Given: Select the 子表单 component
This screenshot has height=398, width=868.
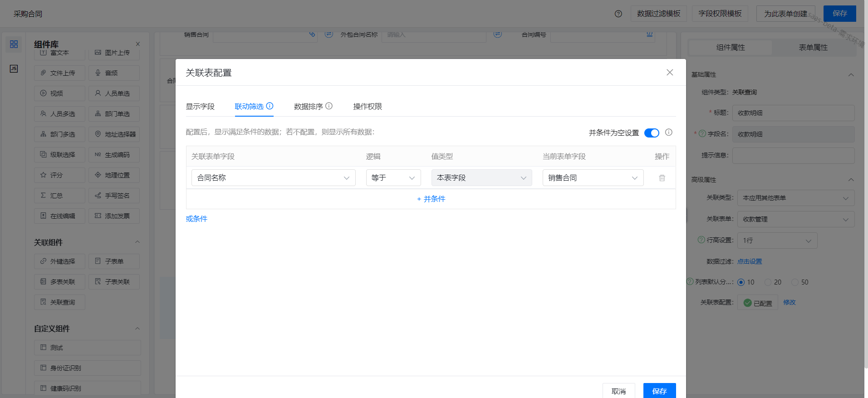Looking at the screenshot, I should [114, 261].
